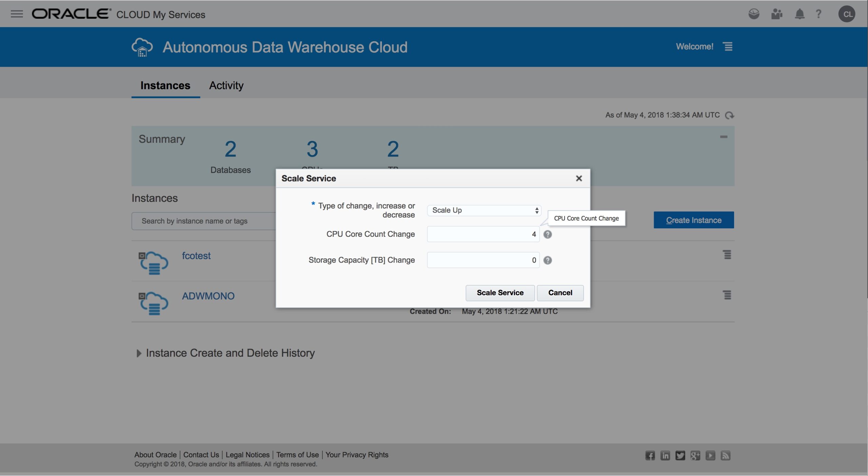The height and width of the screenshot is (476, 868).
Task: Refresh the instance list timestamp
Action: [x=729, y=116]
